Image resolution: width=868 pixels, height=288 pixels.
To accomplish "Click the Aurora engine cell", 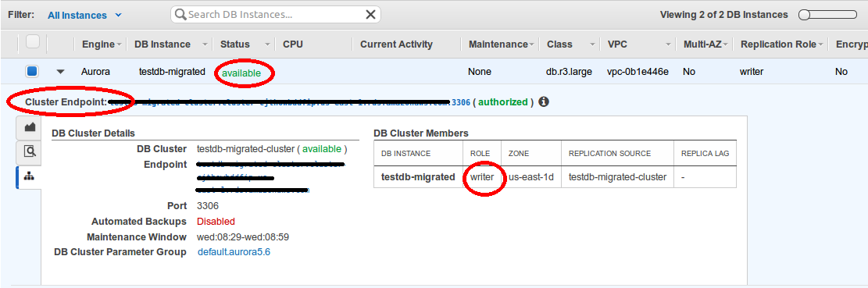I will pos(95,71).
